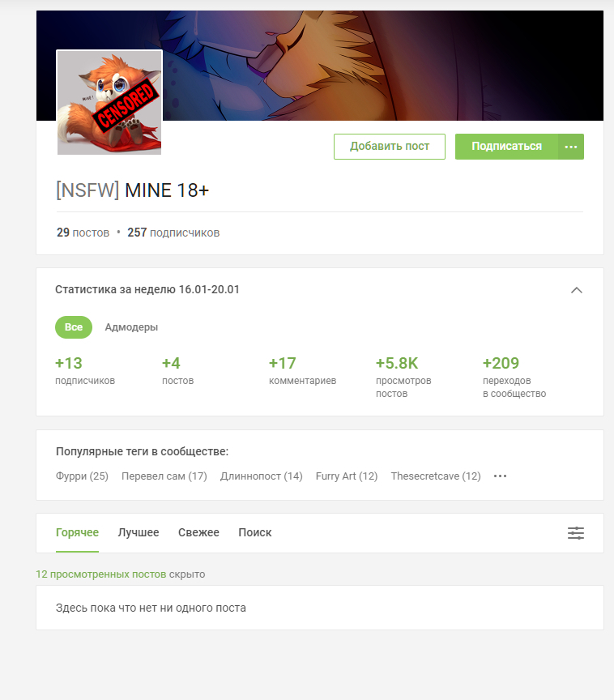Select the Все statistics filter
This screenshot has height=700, width=614.
[x=74, y=327]
